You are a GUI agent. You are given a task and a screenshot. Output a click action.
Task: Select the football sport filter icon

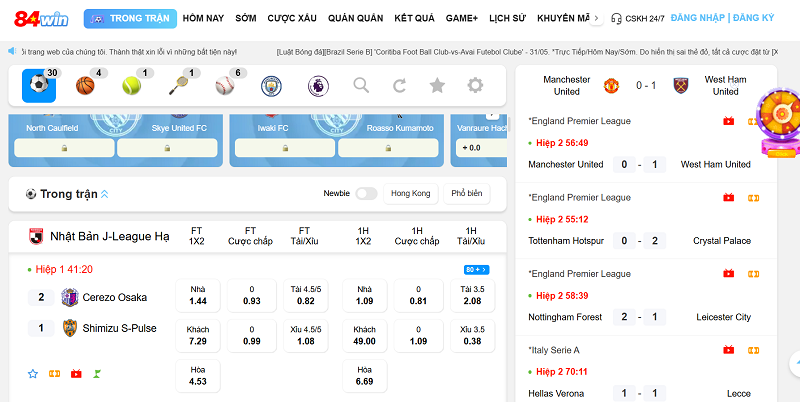point(39,85)
